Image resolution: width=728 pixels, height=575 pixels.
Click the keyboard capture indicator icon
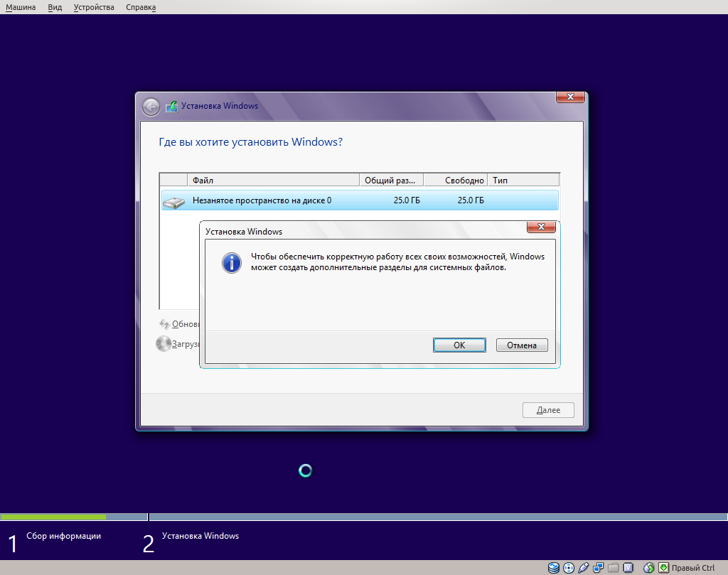coord(663,568)
